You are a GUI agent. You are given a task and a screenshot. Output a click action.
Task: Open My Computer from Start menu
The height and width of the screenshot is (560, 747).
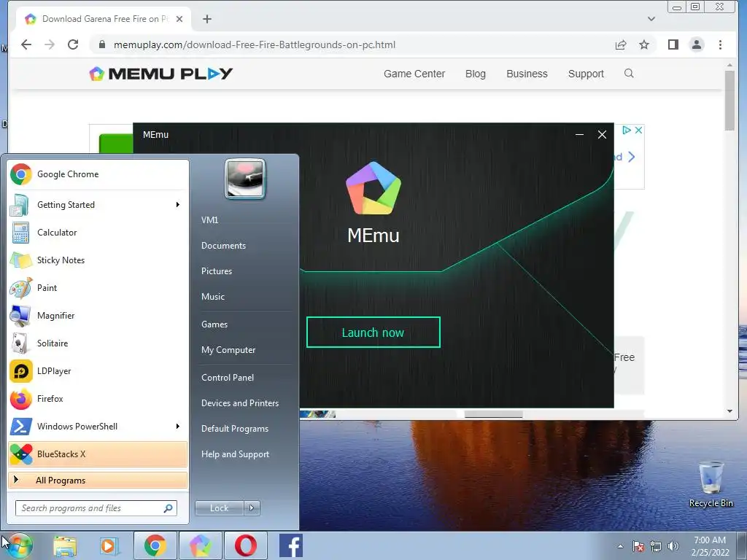pos(228,350)
